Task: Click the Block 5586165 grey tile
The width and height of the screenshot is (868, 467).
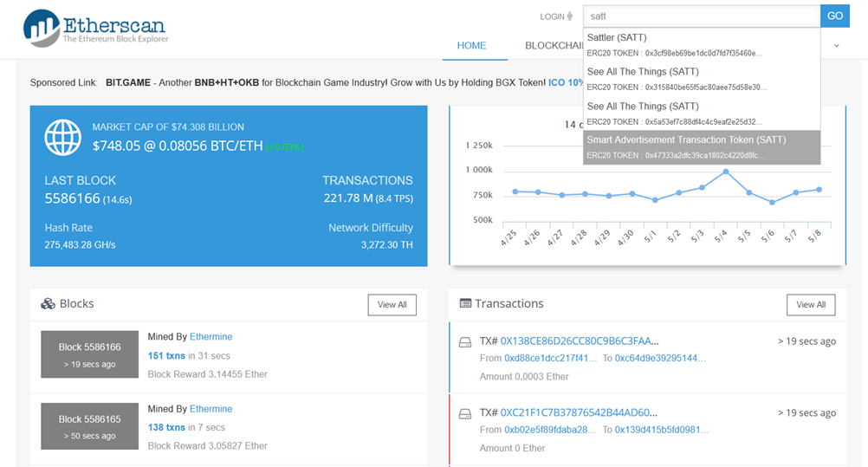Action: tap(89, 426)
